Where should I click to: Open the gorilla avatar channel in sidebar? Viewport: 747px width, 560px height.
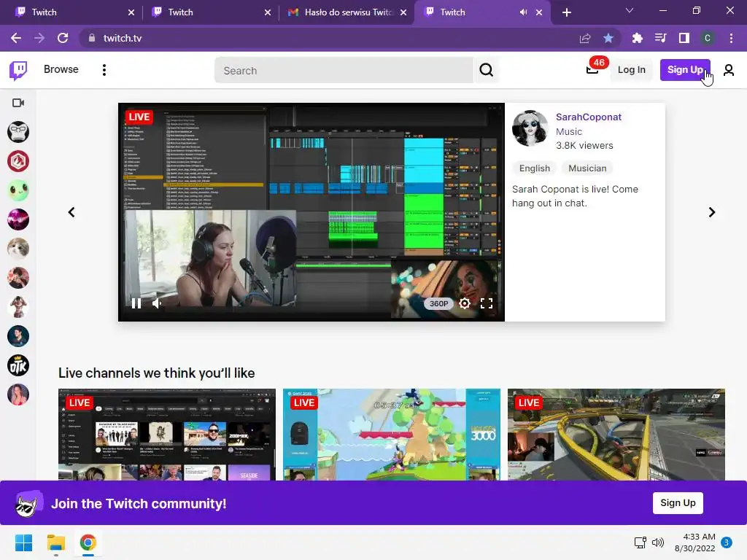(18, 132)
